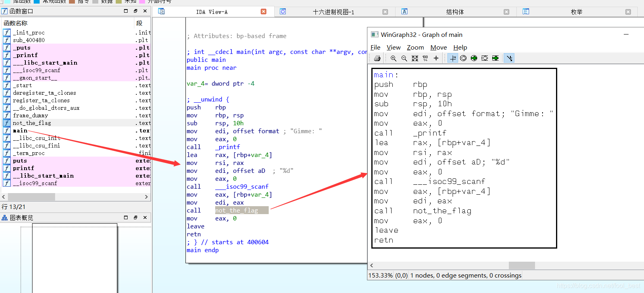The height and width of the screenshot is (293, 644).
Task: Click function list scroll right arrow
Action: point(146,197)
